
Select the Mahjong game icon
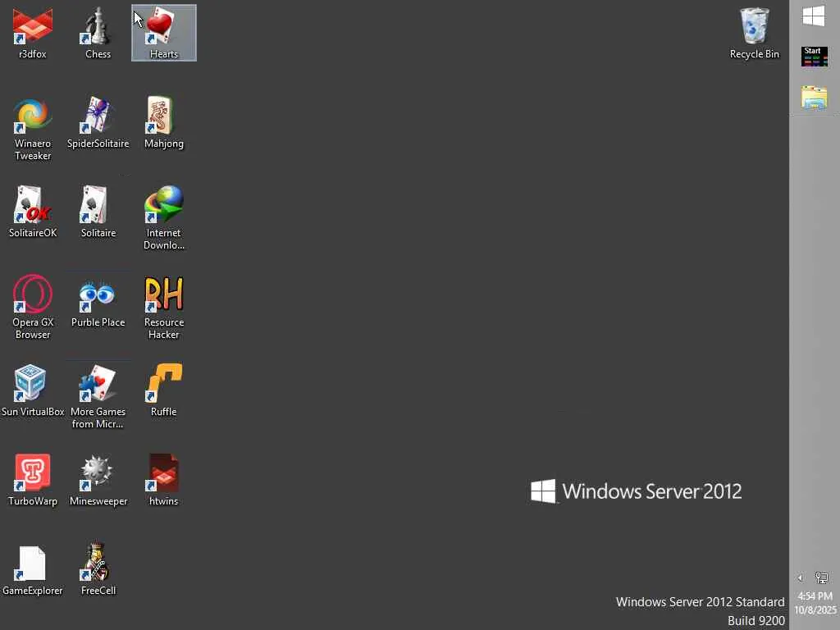(x=164, y=123)
